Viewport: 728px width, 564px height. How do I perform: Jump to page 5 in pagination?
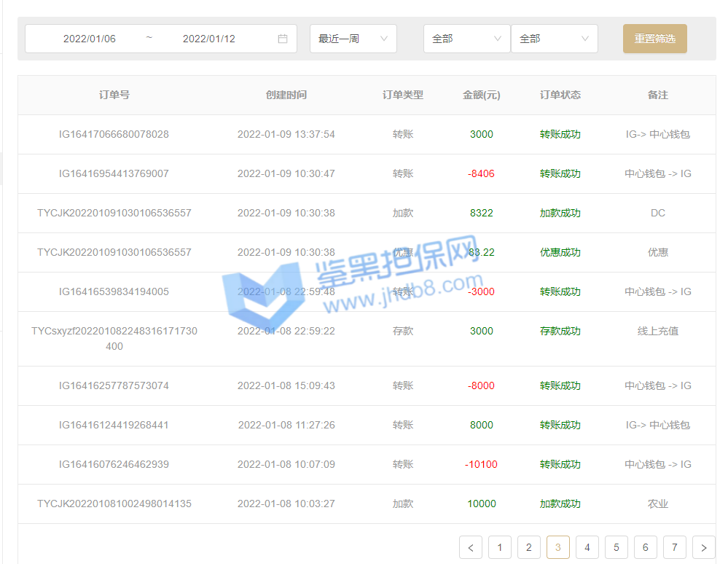point(617,547)
